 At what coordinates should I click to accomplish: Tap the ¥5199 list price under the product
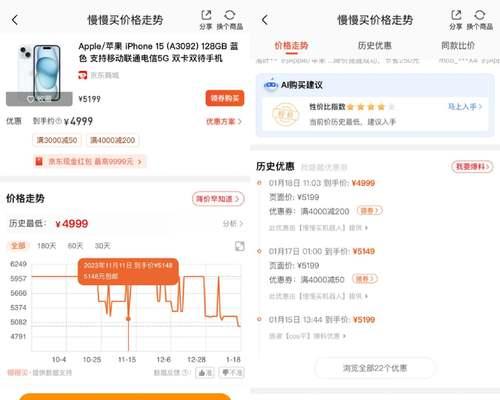(x=89, y=99)
